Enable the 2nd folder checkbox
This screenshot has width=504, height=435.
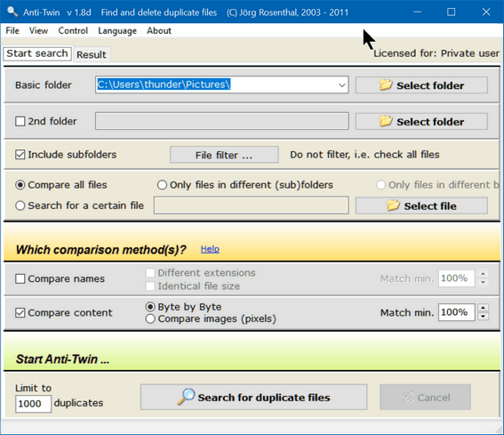[20, 121]
